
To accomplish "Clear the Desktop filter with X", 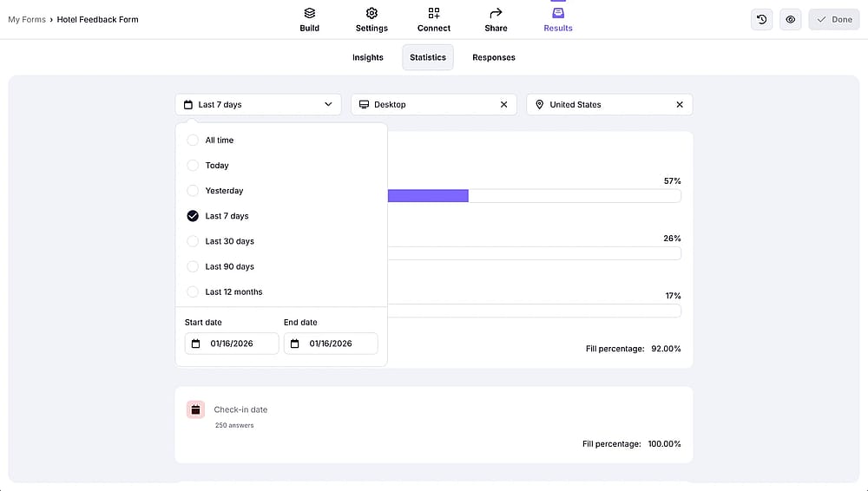I will (x=503, y=105).
